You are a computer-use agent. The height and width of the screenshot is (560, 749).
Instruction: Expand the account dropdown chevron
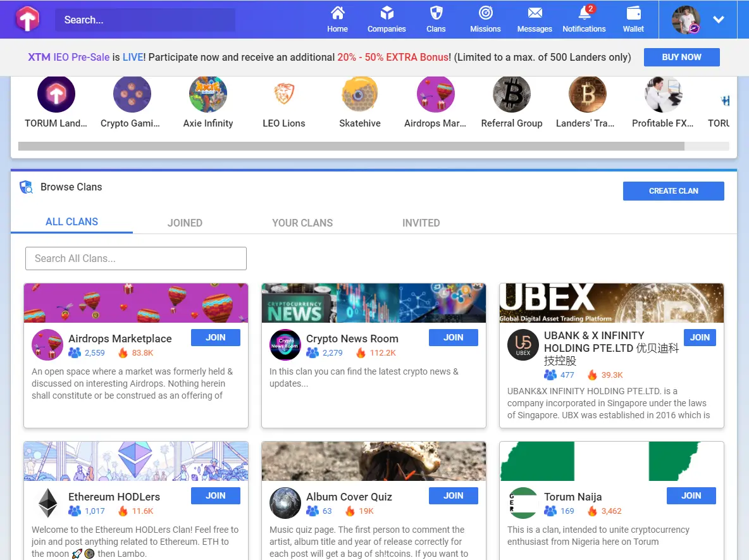tap(719, 20)
